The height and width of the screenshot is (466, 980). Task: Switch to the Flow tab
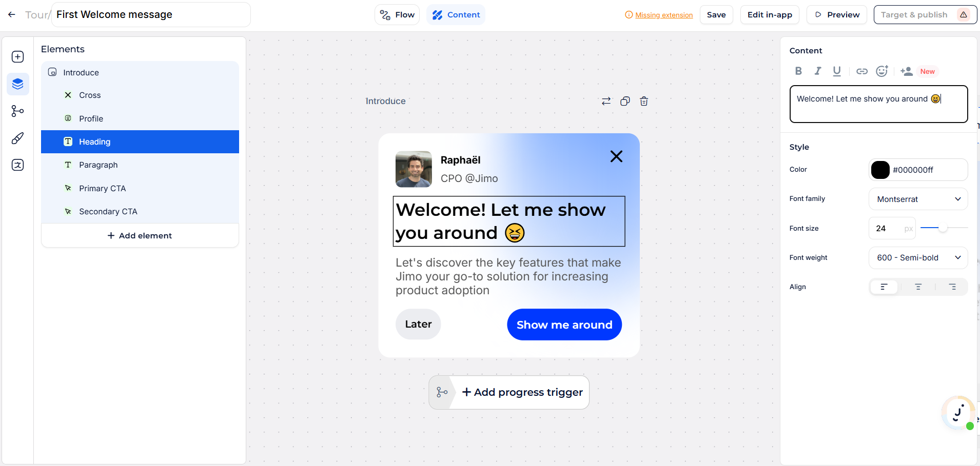click(397, 15)
